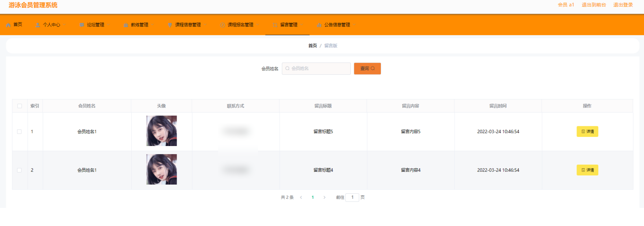
Task: Click the 退出到前台 link
Action: click(594, 5)
